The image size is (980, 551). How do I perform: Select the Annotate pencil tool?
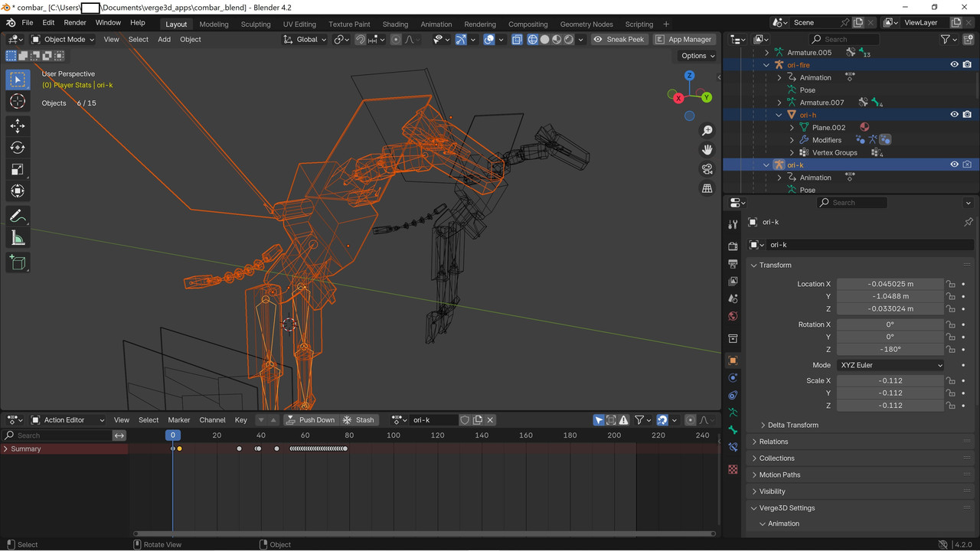click(x=18, y=217)
